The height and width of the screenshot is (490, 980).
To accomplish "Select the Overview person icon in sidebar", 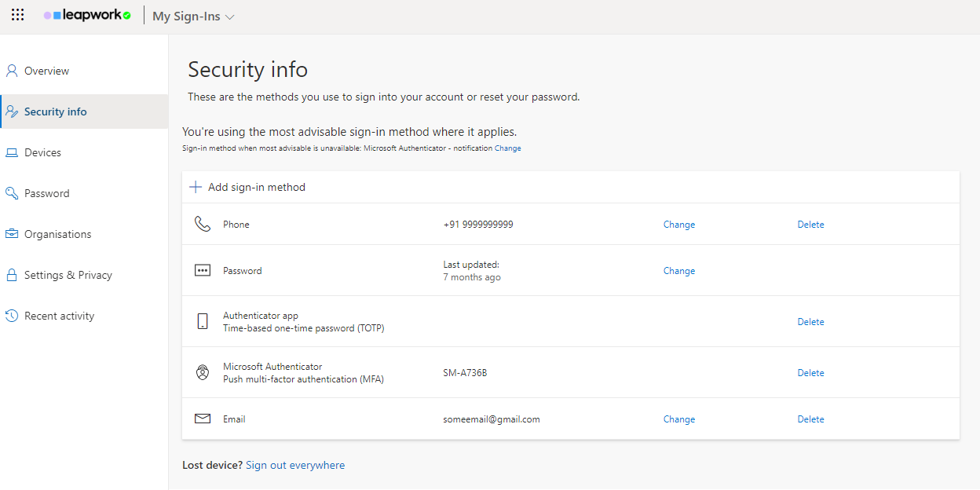I will point(11,70).
